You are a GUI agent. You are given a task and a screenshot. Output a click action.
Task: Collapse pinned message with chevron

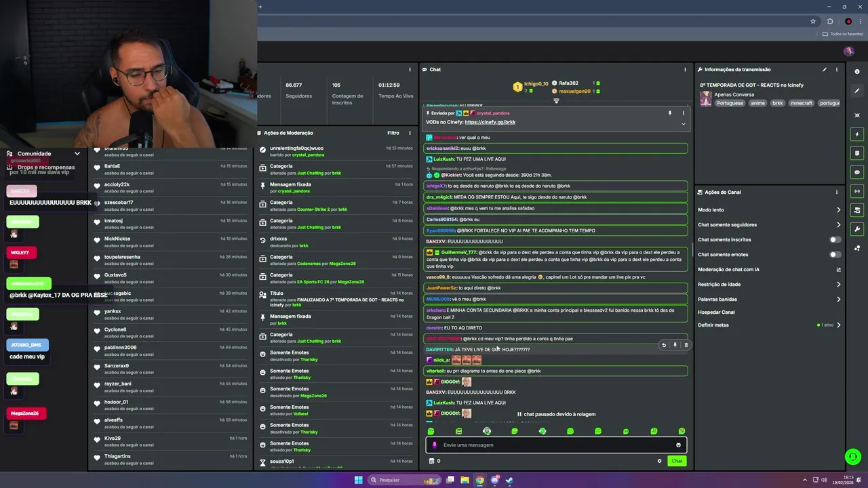pos(684,124)
